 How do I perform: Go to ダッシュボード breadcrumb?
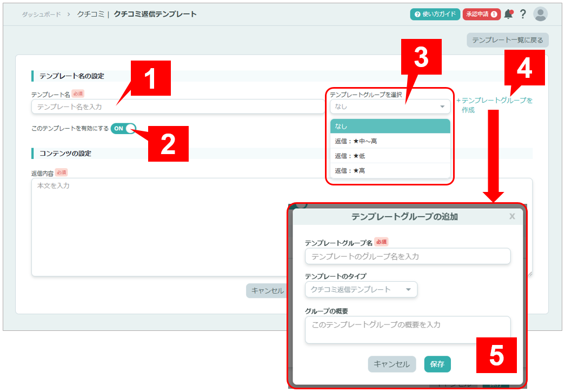42,14
